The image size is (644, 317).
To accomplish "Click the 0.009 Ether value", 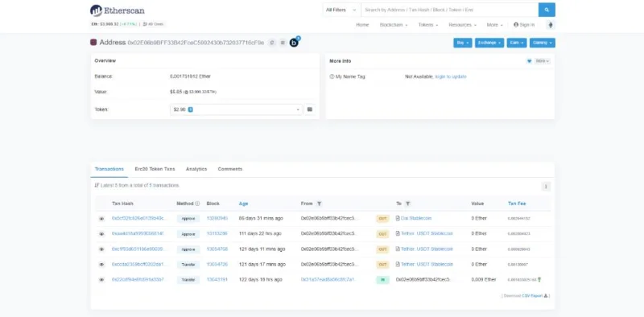I will tap(484, 279).
